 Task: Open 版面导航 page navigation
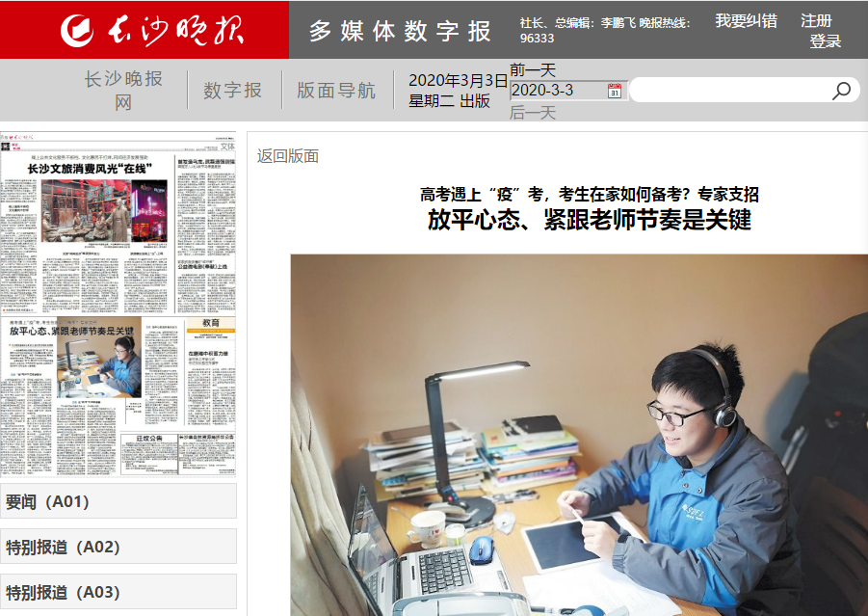point(336,91)
